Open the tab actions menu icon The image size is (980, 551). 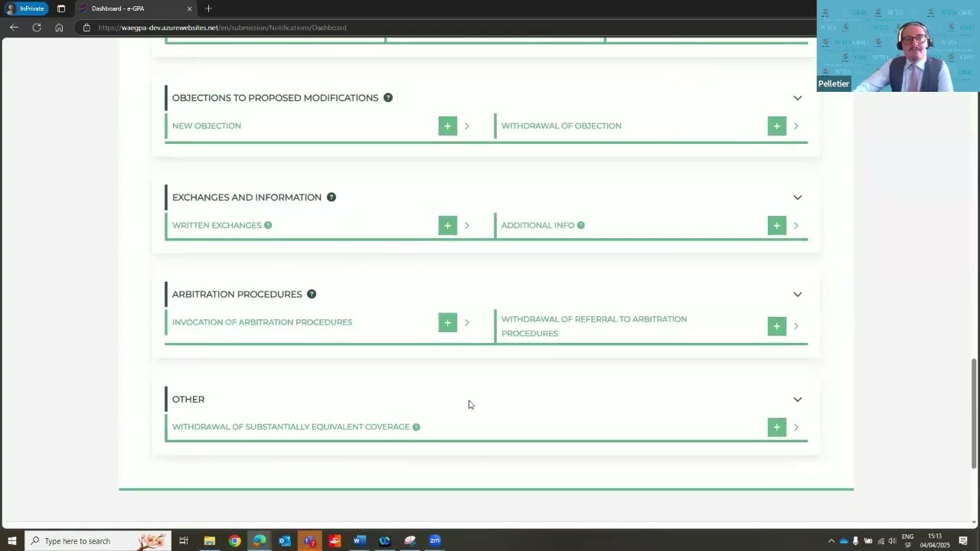tap(61, 8)
